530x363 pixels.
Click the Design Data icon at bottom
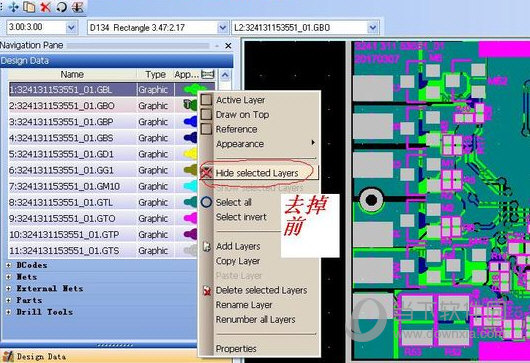pos(8,356)
